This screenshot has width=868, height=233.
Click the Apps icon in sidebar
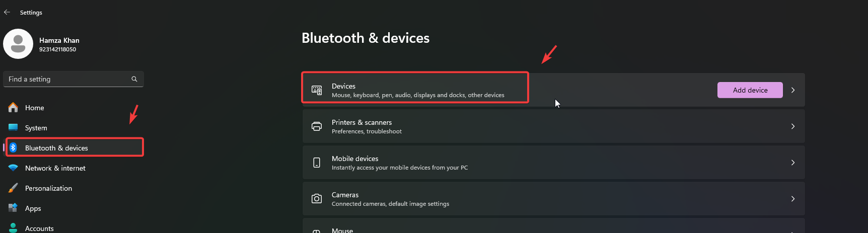coord(13,208)
